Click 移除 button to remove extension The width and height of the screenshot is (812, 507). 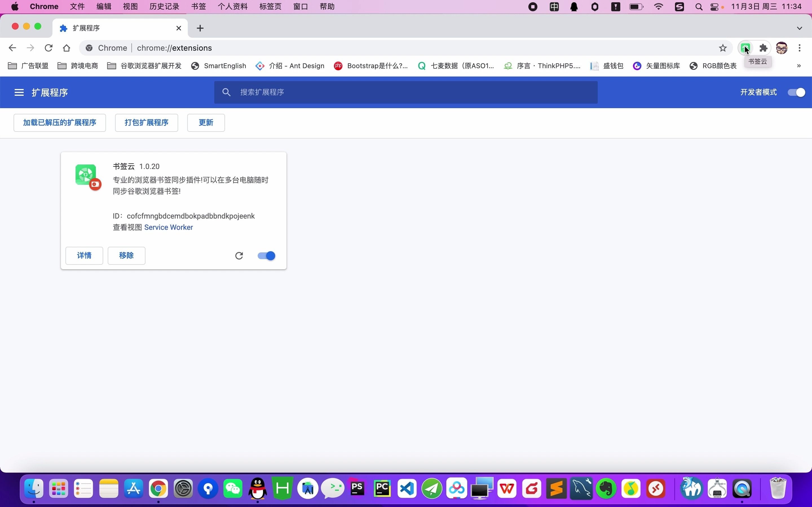(126, 255)
